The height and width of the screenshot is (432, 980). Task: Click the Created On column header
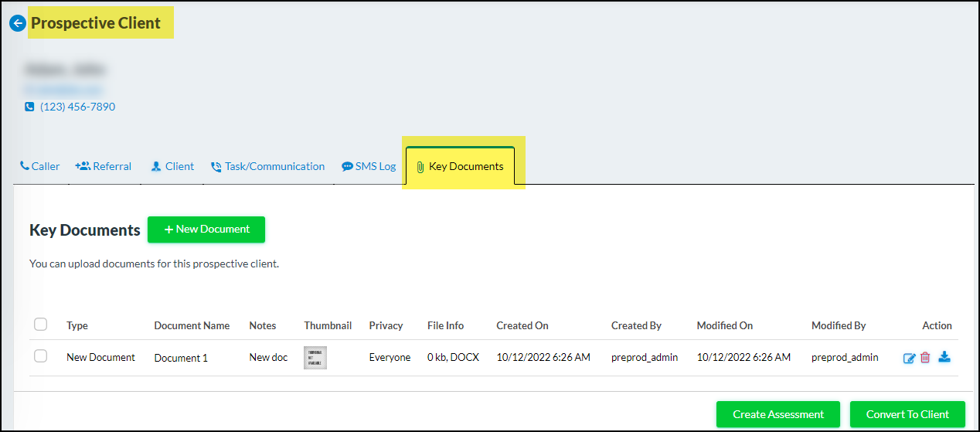coord(522,325)
